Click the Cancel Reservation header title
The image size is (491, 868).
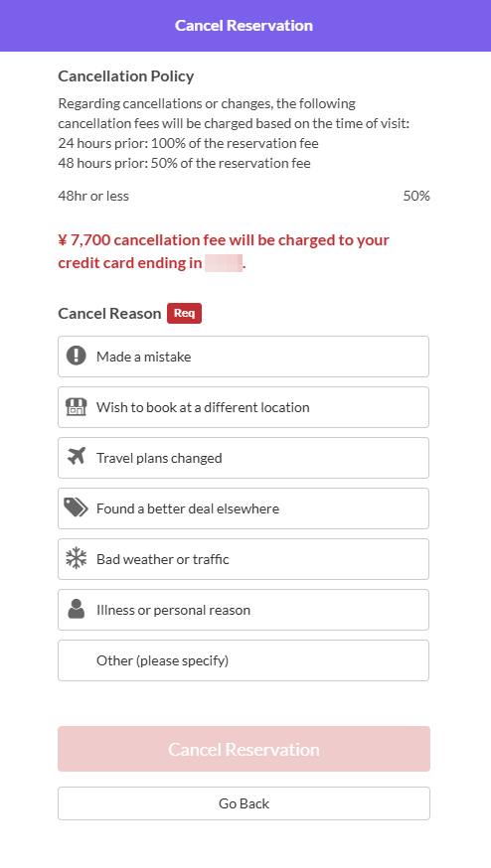coord(244,26)
